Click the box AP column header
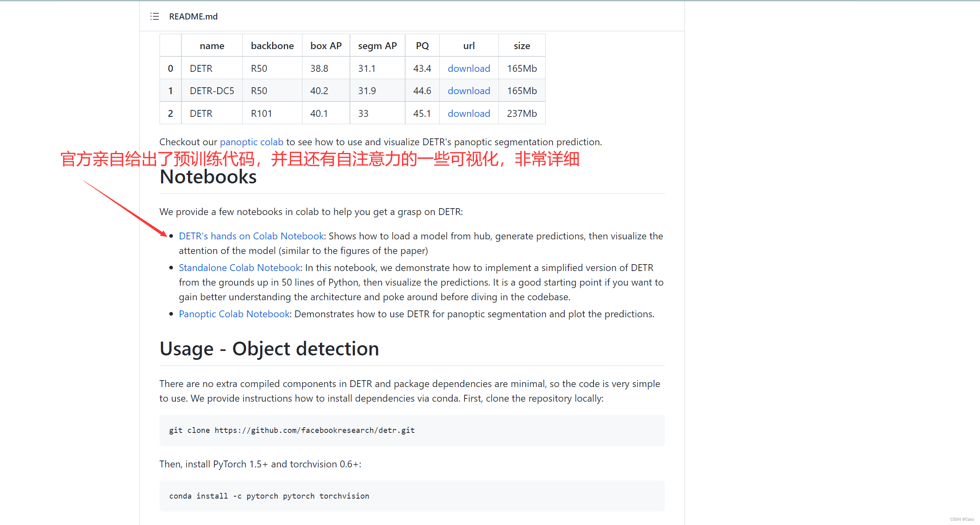This screenshot has width=980, height=525. point(326,46)
